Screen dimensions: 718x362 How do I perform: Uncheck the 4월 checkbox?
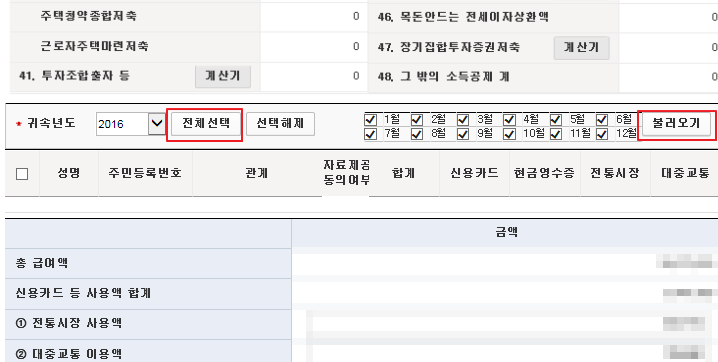pos(510,120)
